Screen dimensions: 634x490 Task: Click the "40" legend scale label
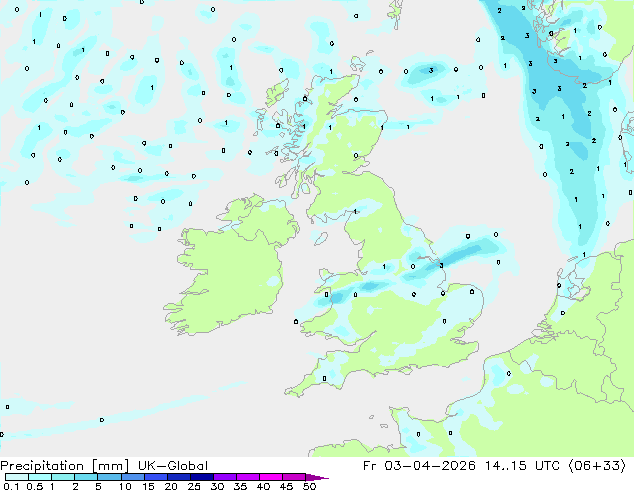(263, 486)
